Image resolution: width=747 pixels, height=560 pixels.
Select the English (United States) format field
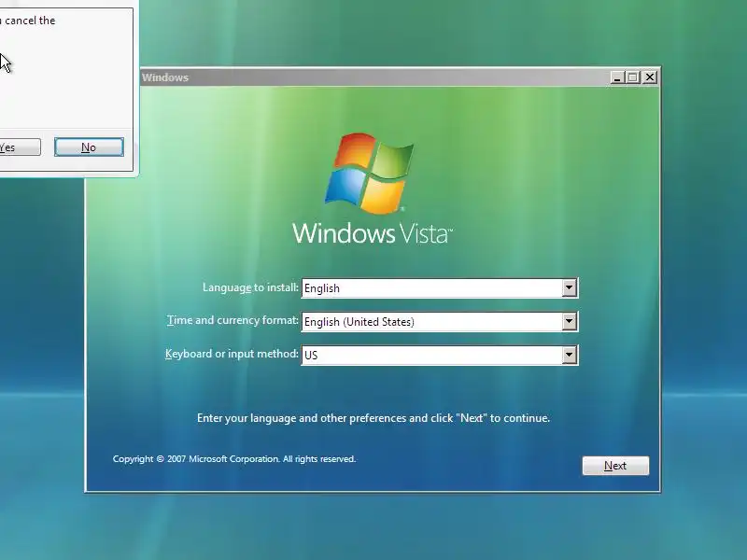click(x=440, y=321)
